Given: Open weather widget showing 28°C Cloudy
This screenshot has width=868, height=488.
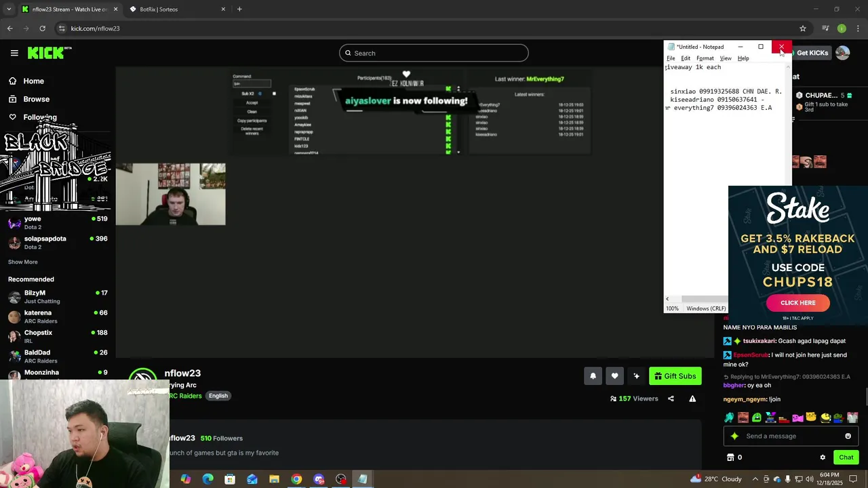Looking at the screenshot, I should (716, 479).
